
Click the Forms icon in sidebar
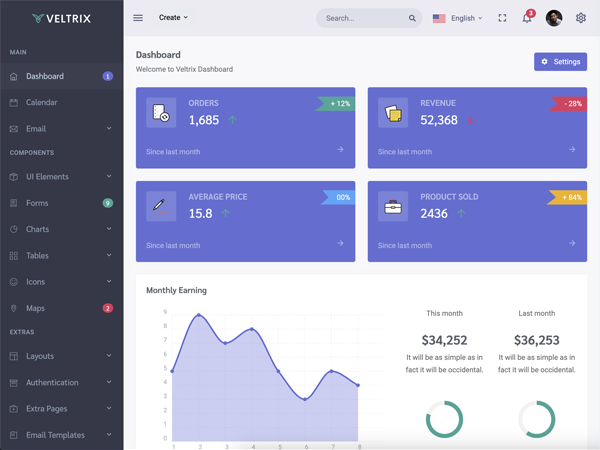(x=14, y=203)
